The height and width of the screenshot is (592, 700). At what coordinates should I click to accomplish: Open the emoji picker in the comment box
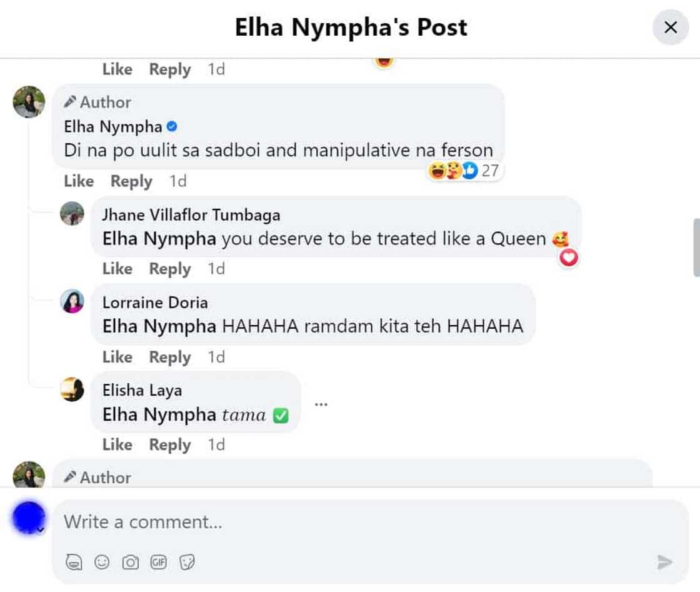[x=101, y=561]
